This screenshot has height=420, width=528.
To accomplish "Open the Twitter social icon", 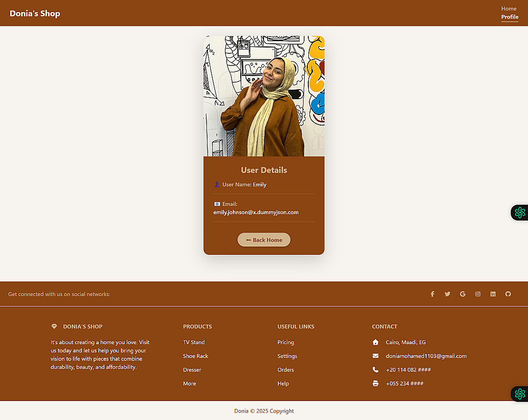I will point(448,294).
